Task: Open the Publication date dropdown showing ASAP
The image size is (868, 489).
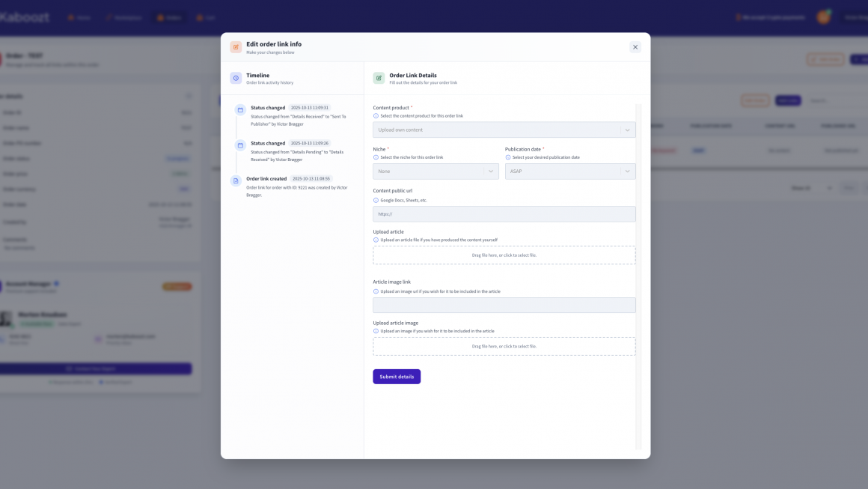Action: coord(570,171)
